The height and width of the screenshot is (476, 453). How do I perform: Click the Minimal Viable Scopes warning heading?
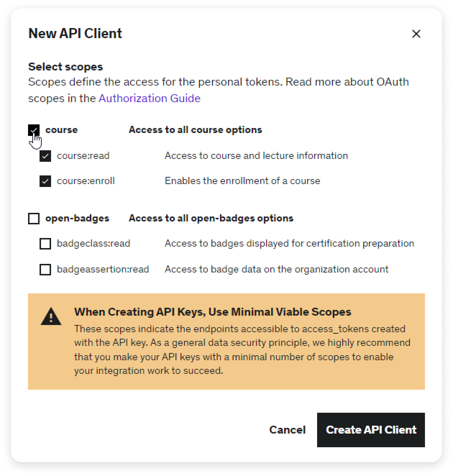point(213,312)
